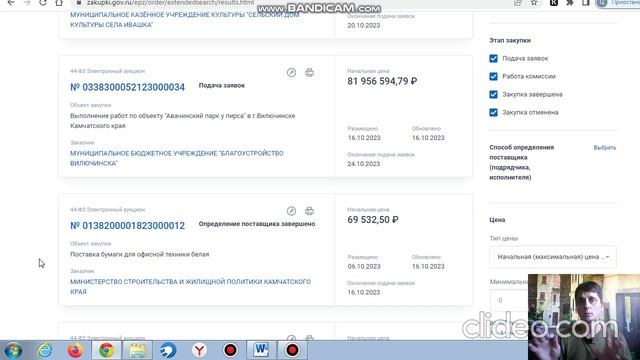Go to browser home page icon
The height and width of the screenshot is (360, 640).
pyautogui.click(x=59, y=3)
